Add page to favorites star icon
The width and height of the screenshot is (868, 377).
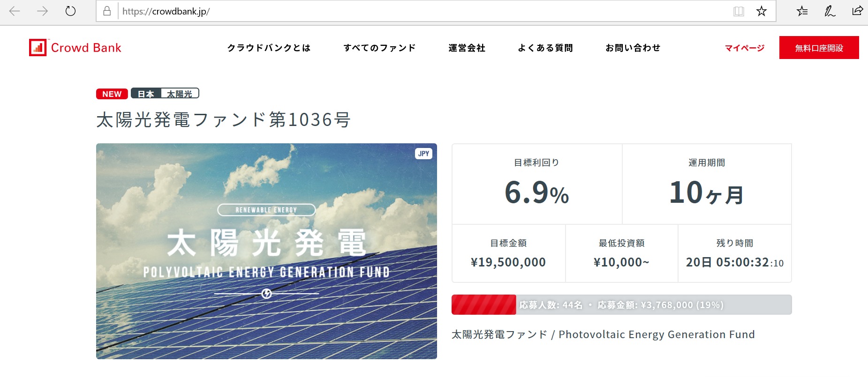tap(762, 11)
